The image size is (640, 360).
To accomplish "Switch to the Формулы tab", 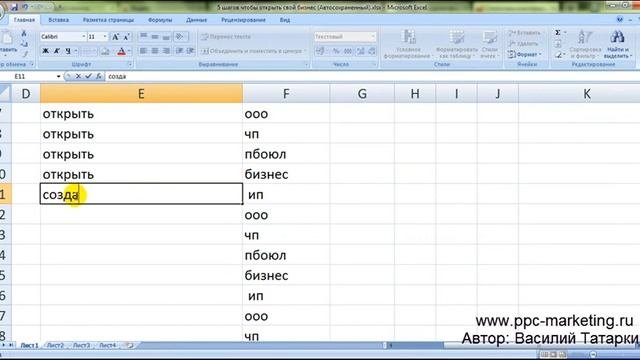I will click(160, 20).
